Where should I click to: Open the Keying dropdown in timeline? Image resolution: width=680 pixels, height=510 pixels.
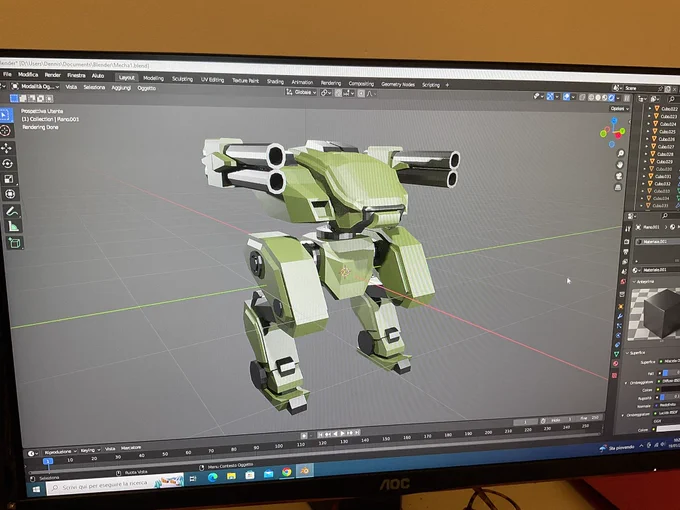90,450
